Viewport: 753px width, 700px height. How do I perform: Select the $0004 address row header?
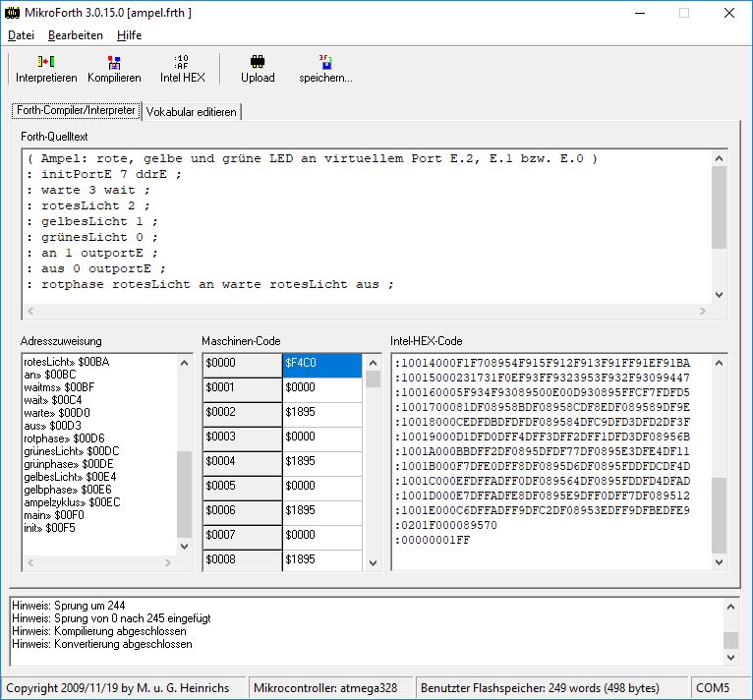coord(242,461)
